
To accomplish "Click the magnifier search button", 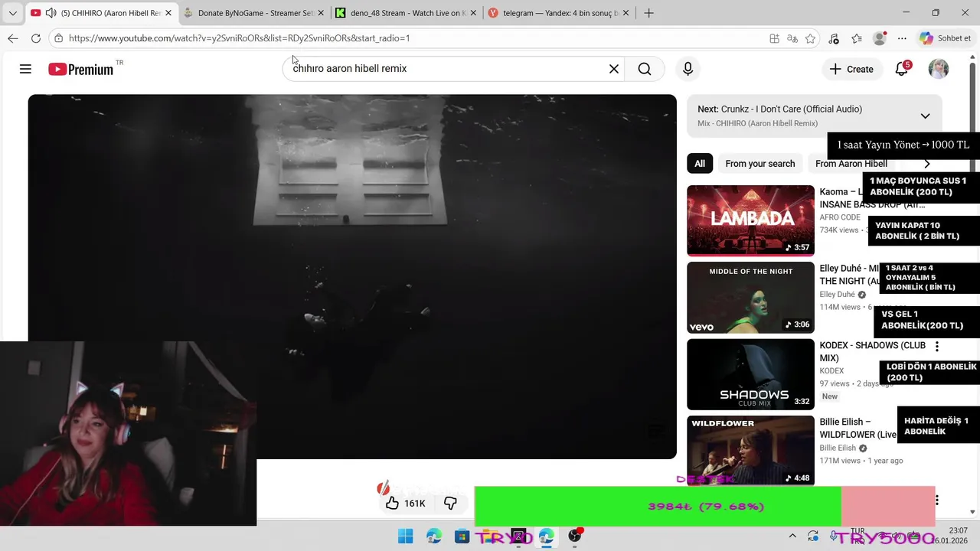I will (645, 69).
